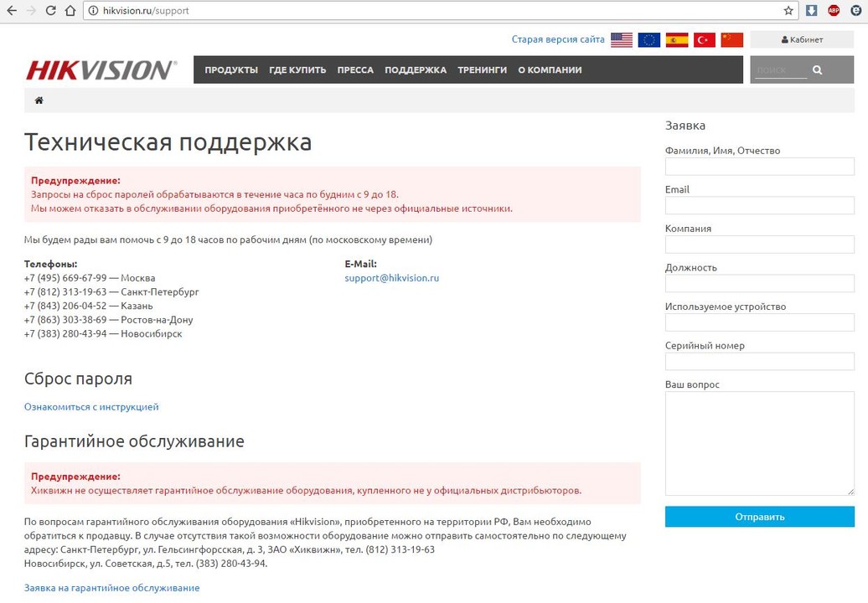Select the Казань phone number line
The image size is (868, 603).
(x=89, y=306)
